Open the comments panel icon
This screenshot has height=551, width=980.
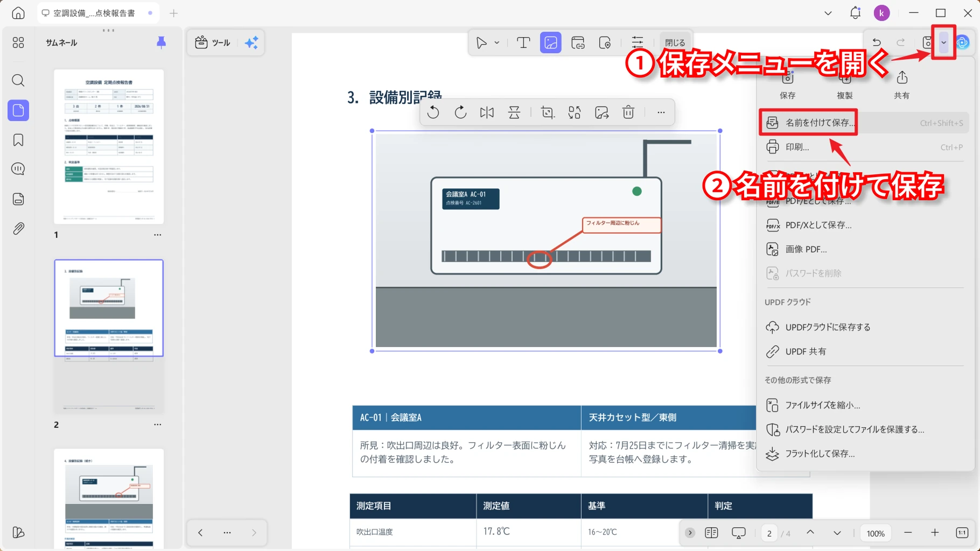point(18,169)
